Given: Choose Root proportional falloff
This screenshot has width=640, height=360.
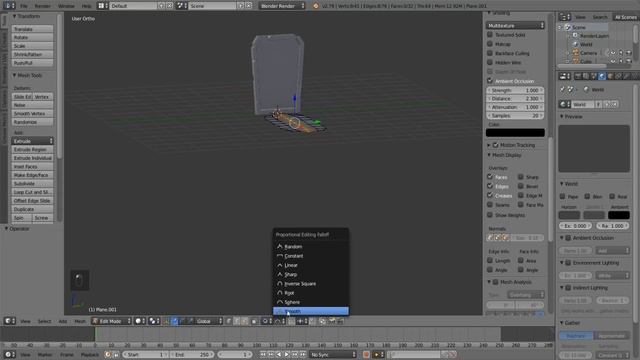Looking at the screenshot, I should point(311,293).
